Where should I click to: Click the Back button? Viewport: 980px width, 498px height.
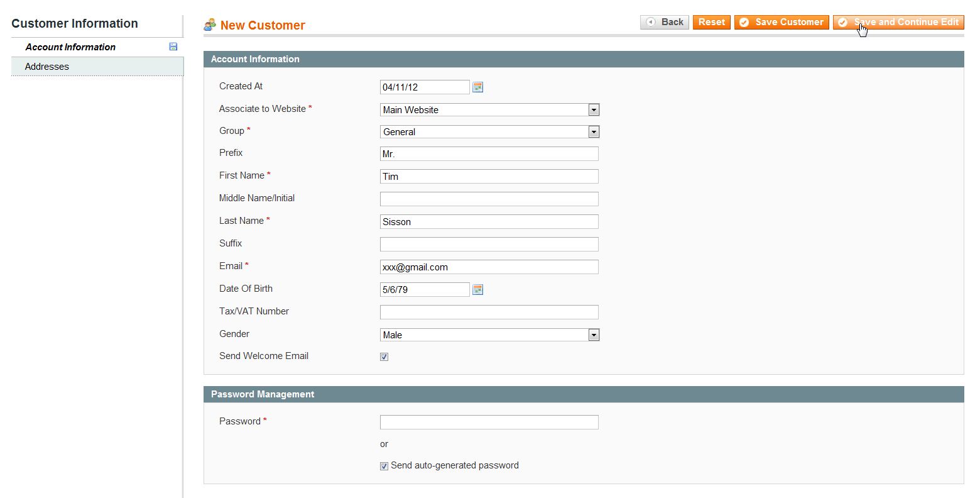tap(665, 22)
